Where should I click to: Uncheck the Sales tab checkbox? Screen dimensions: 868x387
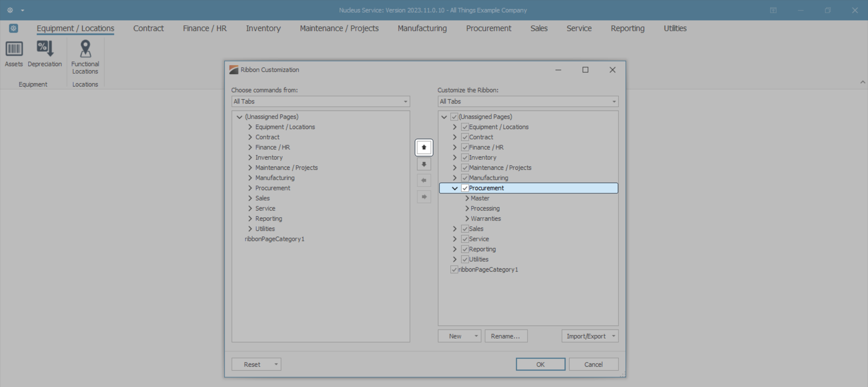(x=465, y=229)
